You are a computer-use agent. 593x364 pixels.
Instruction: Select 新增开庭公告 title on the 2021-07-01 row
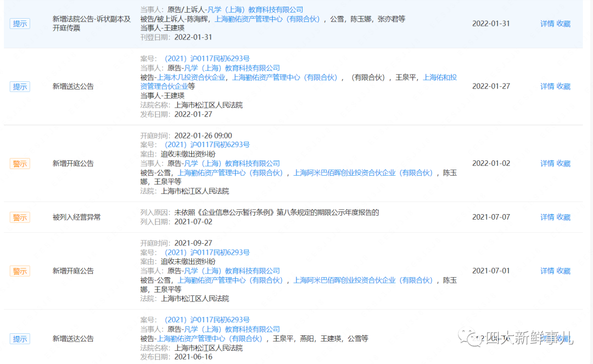coord(73,271)
